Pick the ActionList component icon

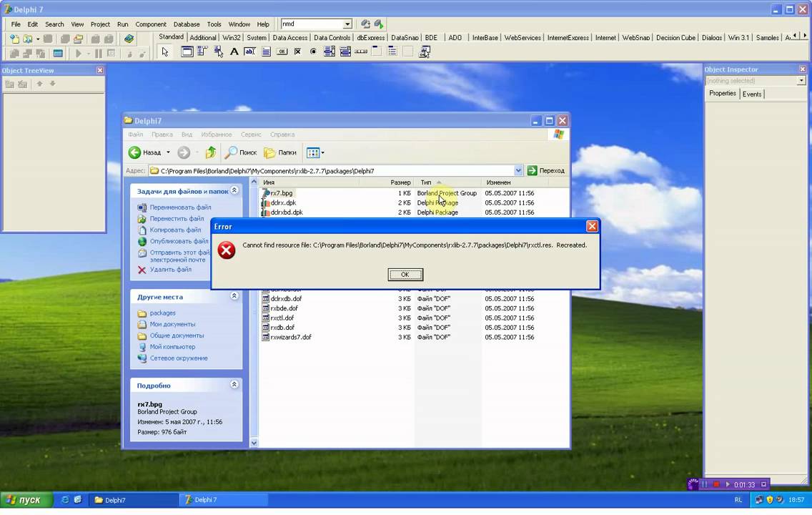425,51
